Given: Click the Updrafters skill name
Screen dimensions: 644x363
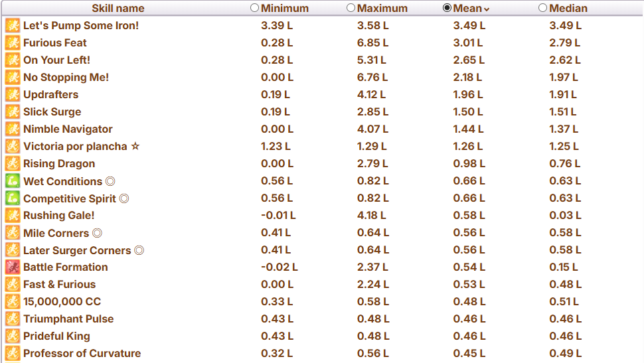Looking at the screenshot, I should (x=51, y=94).
